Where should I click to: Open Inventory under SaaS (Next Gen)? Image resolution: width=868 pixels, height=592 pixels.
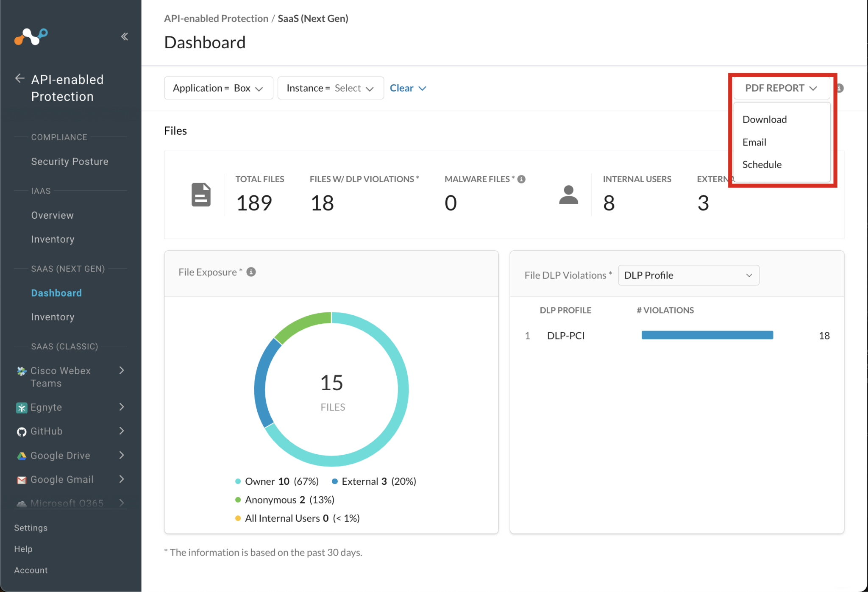pyautogui.click(x=53, y=317)
